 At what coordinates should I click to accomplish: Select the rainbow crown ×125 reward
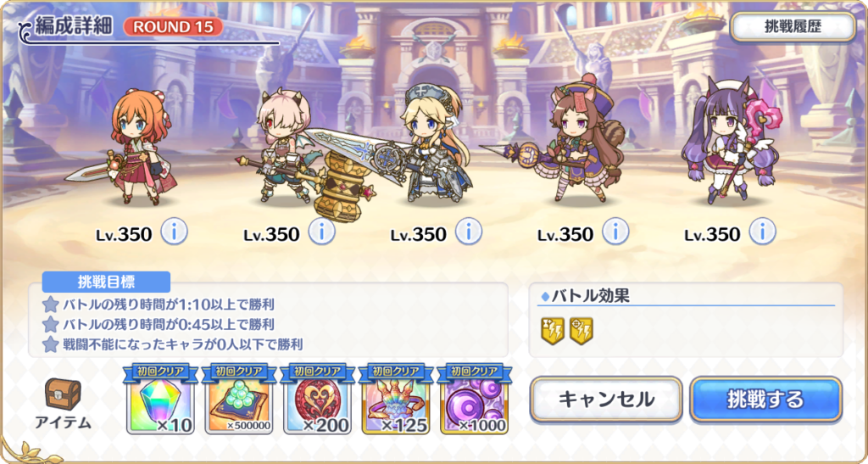click(396, 400)
